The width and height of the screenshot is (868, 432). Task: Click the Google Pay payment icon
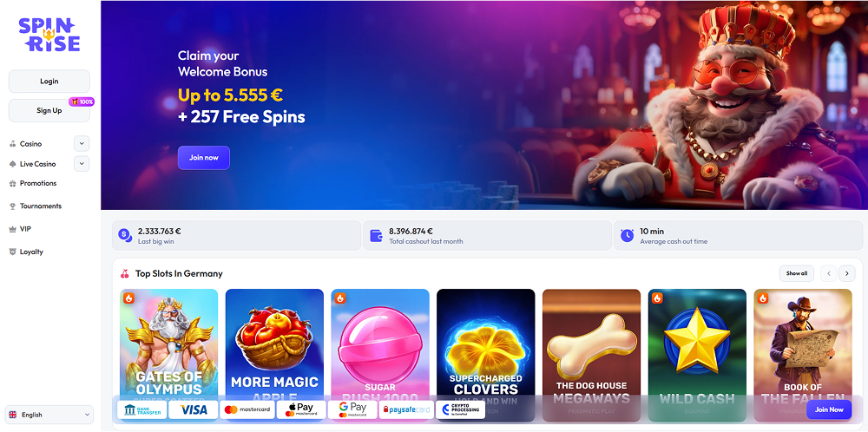point(352,409)
